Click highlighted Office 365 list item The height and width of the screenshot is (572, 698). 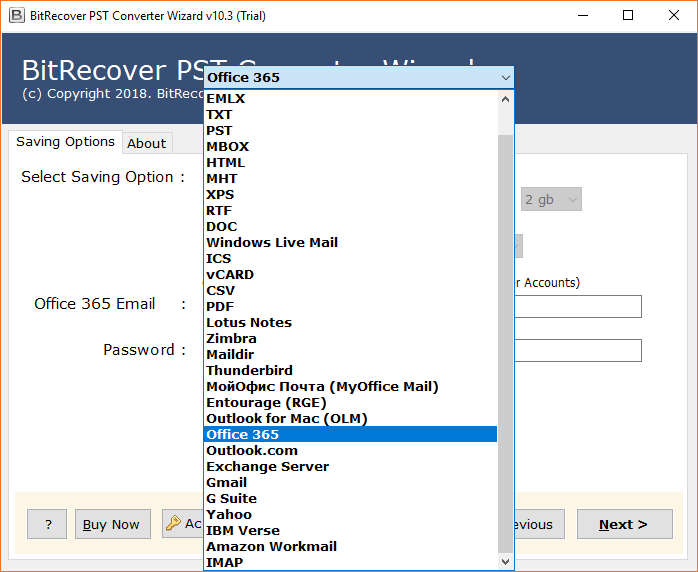(x=350, y=434)
